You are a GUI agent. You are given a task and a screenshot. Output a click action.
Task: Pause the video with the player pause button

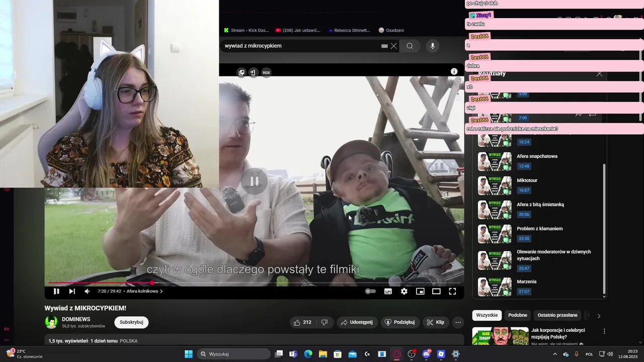pyautogui.click(x=56, y=291)
